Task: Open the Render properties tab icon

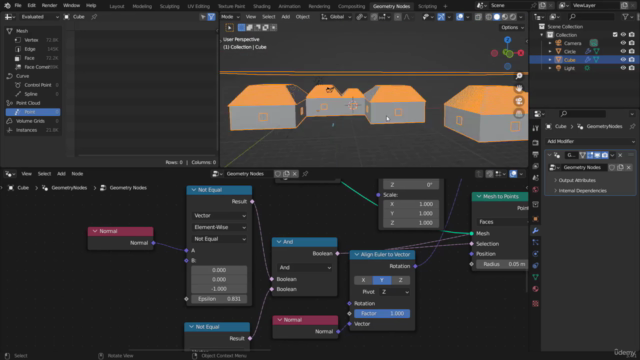Action: pos(536,143)
